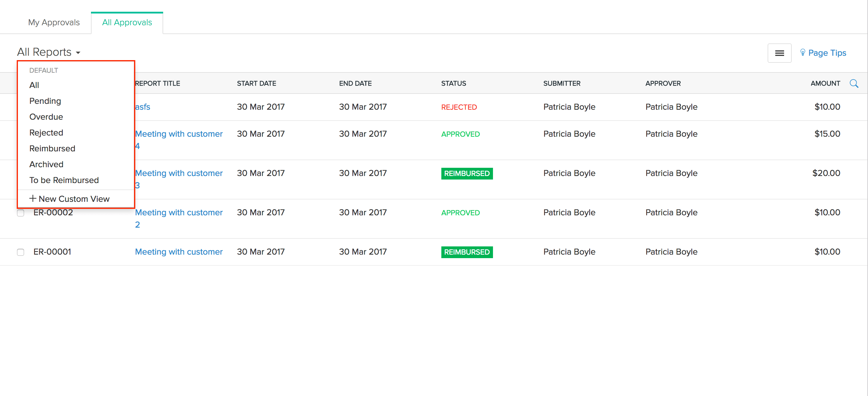Select the To be Reimbursed view
Screen dimensions: 868x396
tap(64, 180)
